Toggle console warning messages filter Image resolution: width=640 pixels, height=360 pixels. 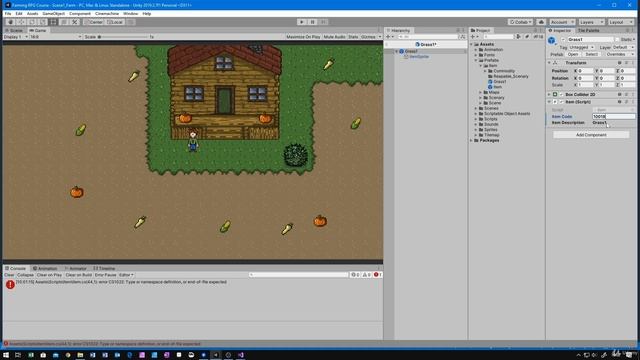click(367, 275)
